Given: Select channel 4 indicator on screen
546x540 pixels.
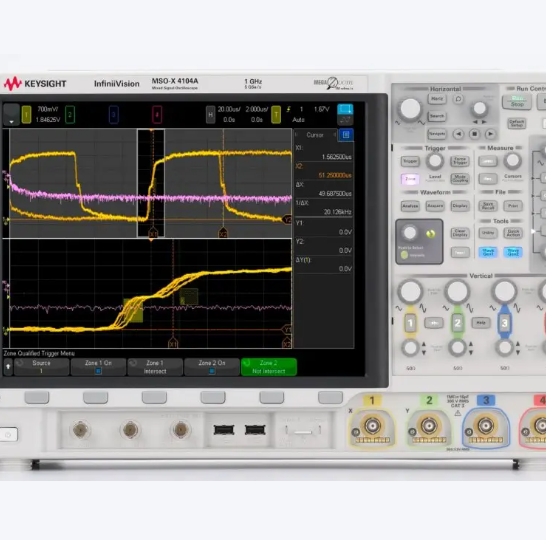Looking at the screenshot, I should 157,115.
